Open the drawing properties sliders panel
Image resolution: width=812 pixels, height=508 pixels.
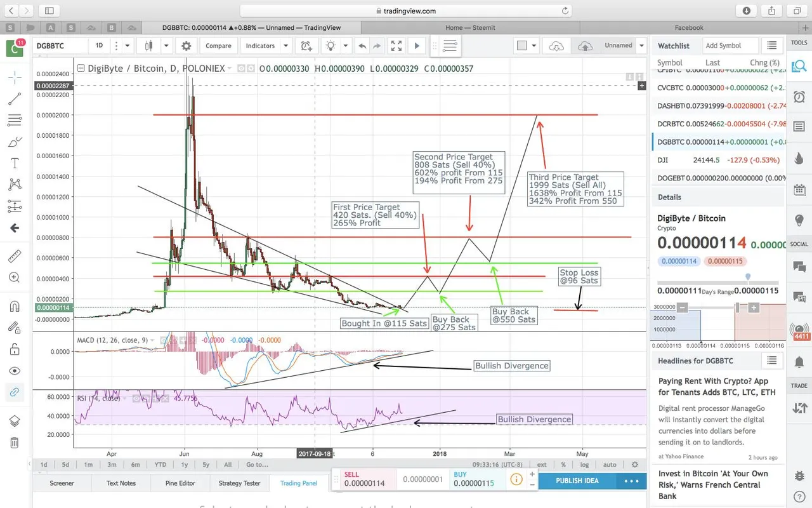click(450, 46)
